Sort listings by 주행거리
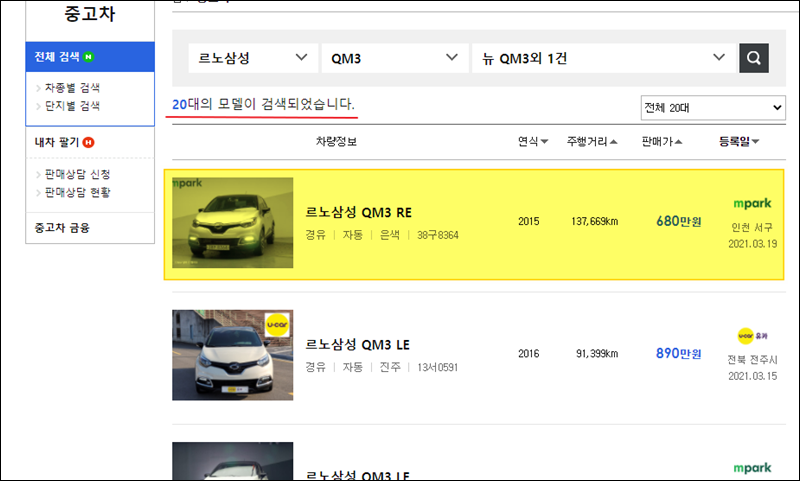This screenshot has width=800, height=481. (x=592, y=141)
